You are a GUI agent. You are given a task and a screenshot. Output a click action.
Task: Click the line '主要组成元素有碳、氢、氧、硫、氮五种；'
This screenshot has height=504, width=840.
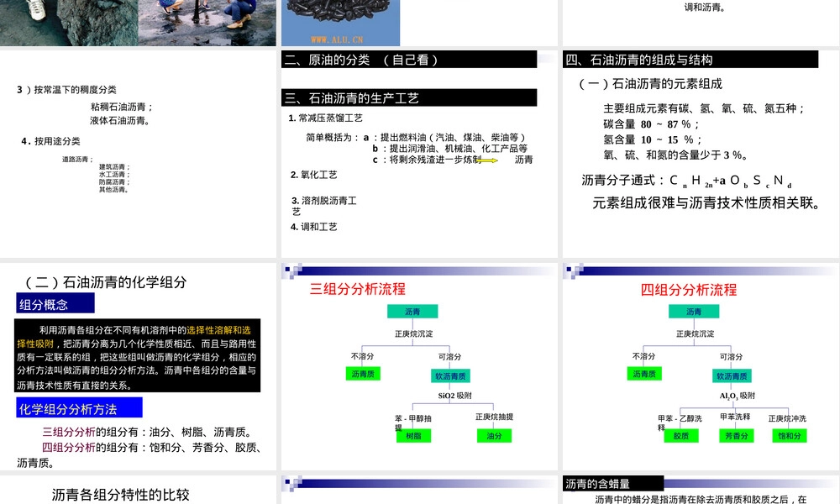pyautogui.click(x=704, y=108)
